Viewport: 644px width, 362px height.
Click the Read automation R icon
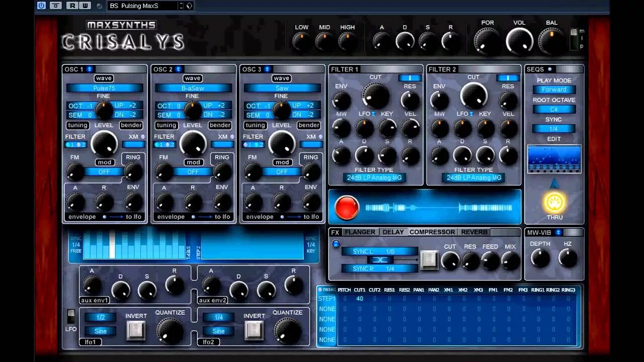[x=73, y=6]
